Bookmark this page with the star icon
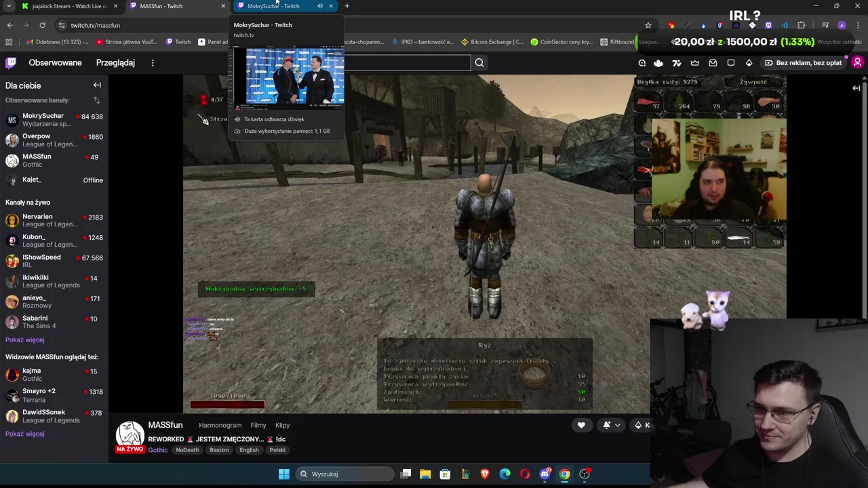 [x=648, y=25]
